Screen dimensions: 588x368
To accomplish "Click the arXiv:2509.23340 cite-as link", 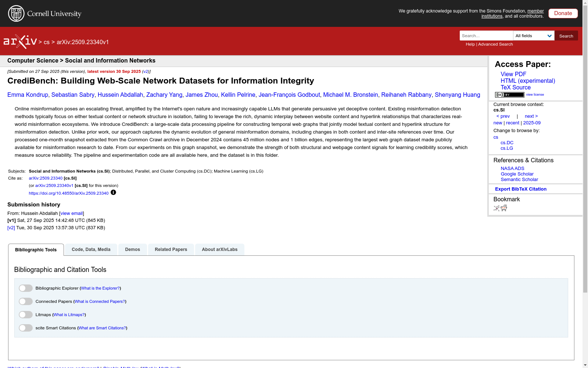I will click(x=46, y=178).
